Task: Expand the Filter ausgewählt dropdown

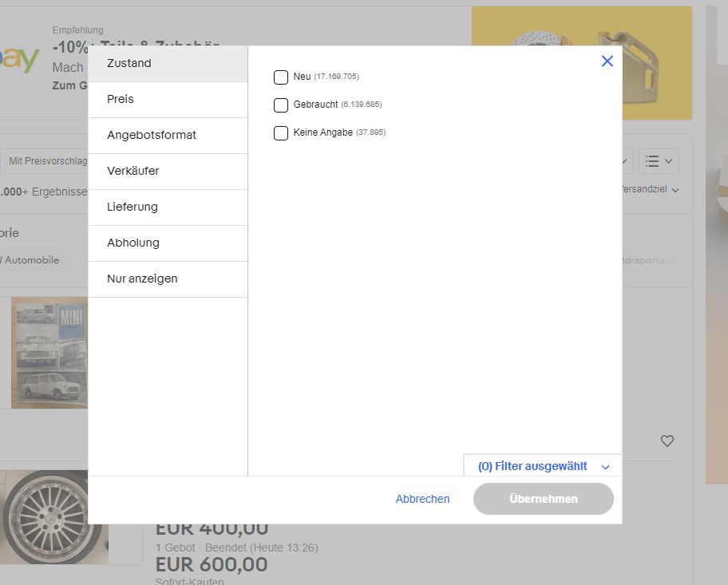Action: (x=543, y=466)
